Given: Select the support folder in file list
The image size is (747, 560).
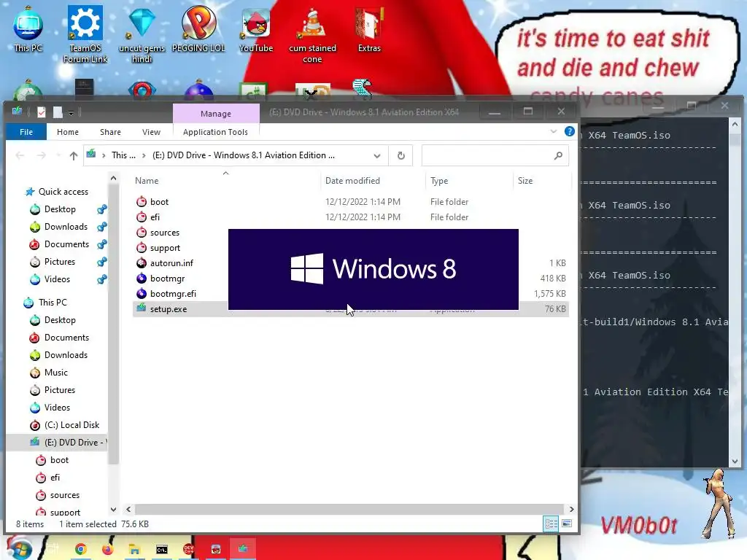Looking at the screenshot, I should (165, 248).
